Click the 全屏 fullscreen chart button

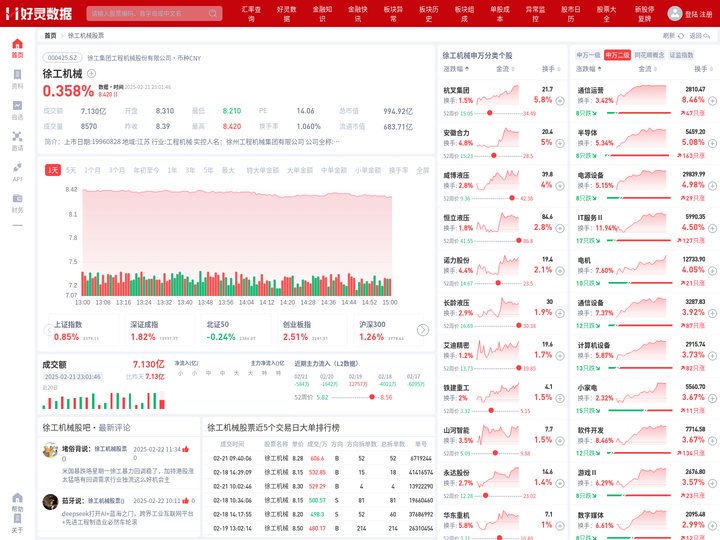(422, 170)
